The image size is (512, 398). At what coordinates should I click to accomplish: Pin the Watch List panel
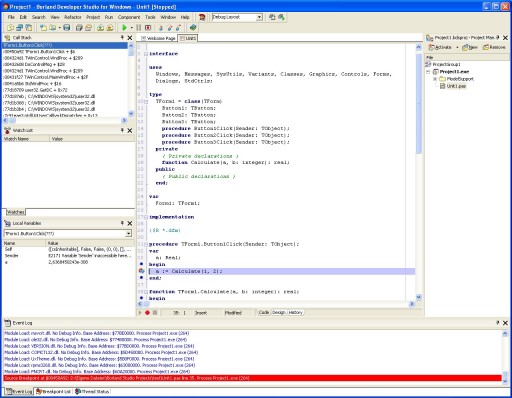click(x=122, y=130)
